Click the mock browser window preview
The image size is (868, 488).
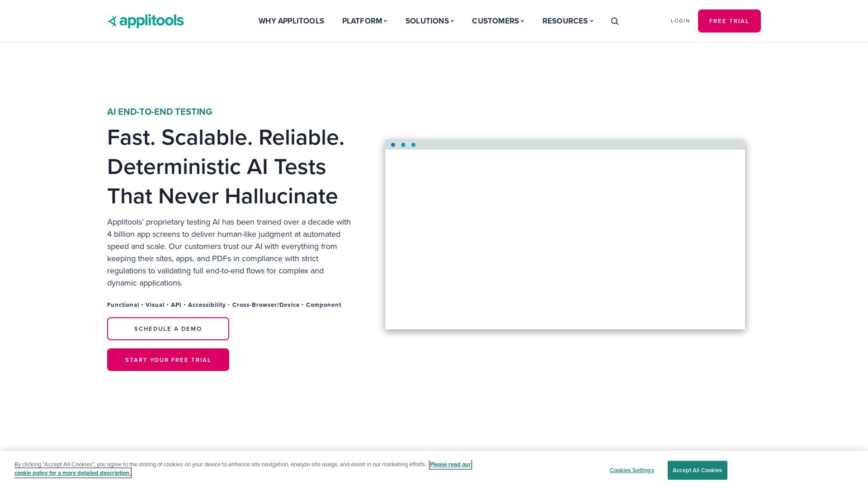point(565,239)
